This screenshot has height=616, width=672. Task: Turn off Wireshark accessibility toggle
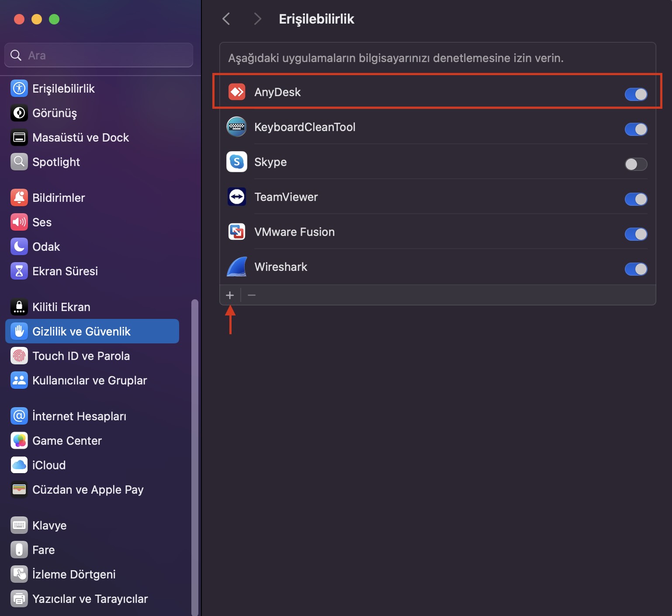(636, 269)
